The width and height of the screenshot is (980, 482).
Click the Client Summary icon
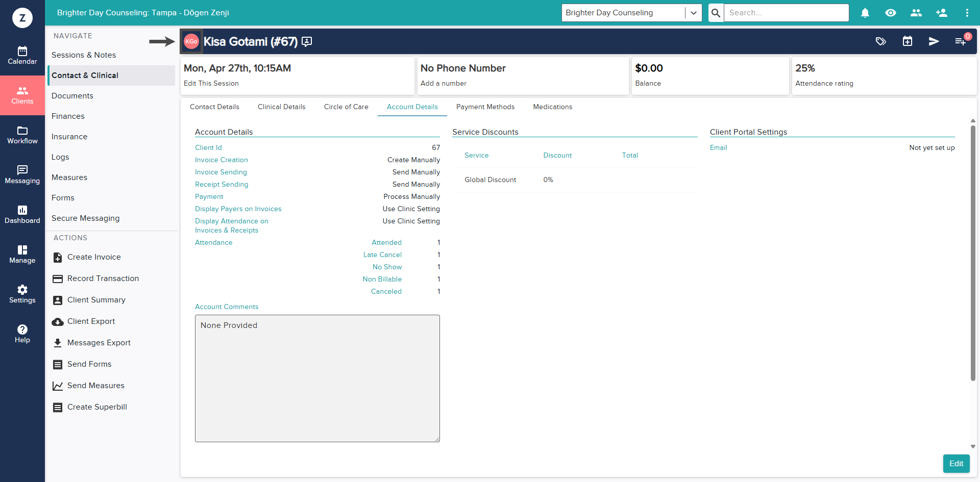click(58, 300)
